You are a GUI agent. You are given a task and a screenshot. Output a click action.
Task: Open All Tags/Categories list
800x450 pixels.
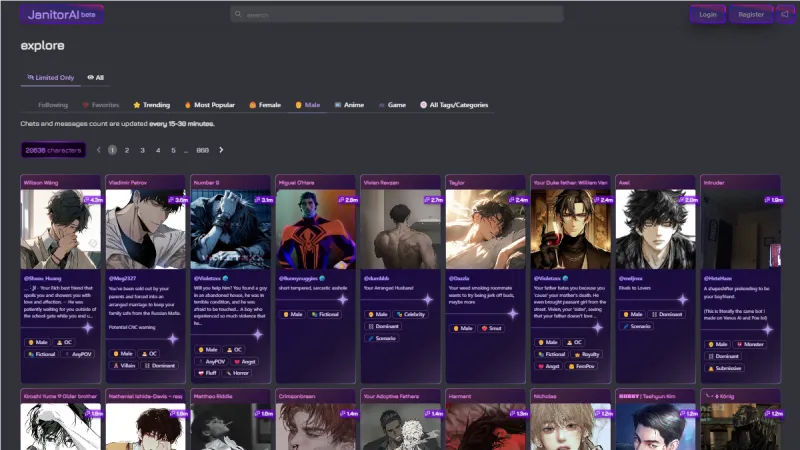(x=454, y=105)
